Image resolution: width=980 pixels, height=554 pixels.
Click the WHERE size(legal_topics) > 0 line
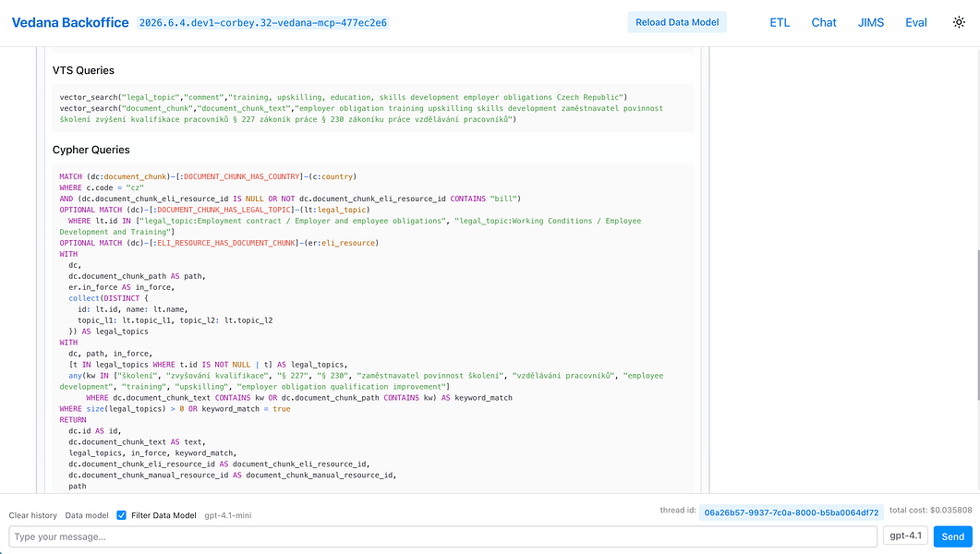pyautogui.click(x=175, y=409)
